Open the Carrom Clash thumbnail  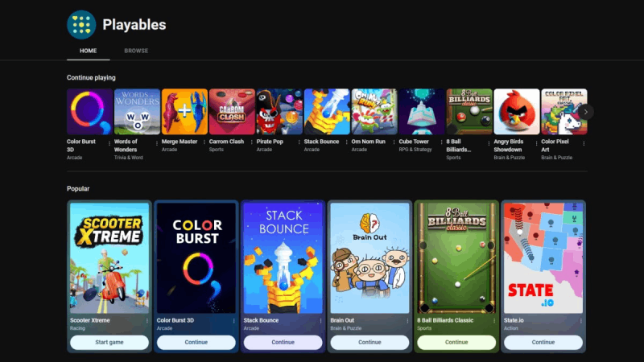232,112
